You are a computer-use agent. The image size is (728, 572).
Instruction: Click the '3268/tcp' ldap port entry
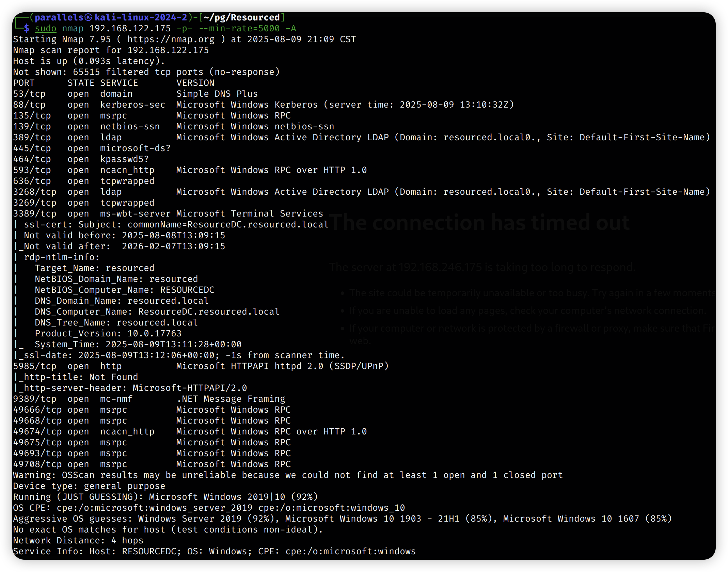coord(35,192)
